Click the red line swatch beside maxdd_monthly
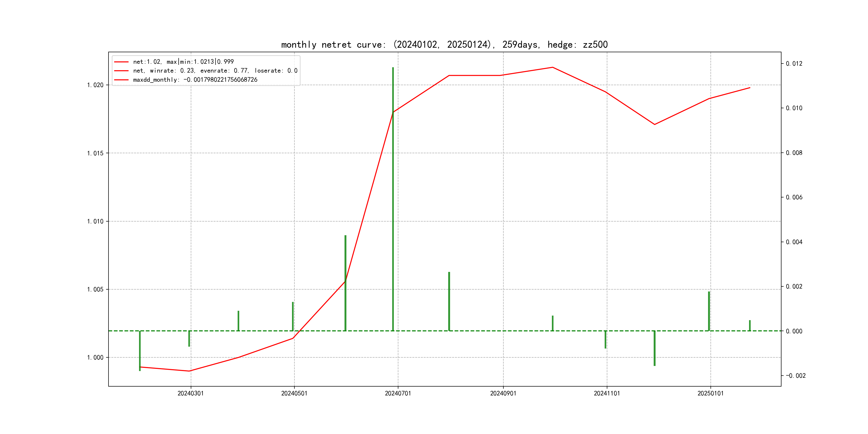Viewport: 868px width, 434px height. point(121,80)
